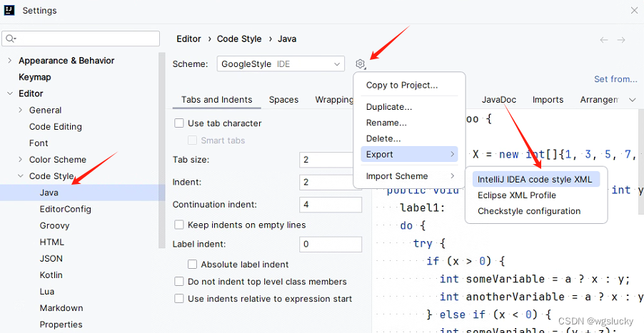
Task: Collapse the Code Style tree node
Action: (20, 176)
